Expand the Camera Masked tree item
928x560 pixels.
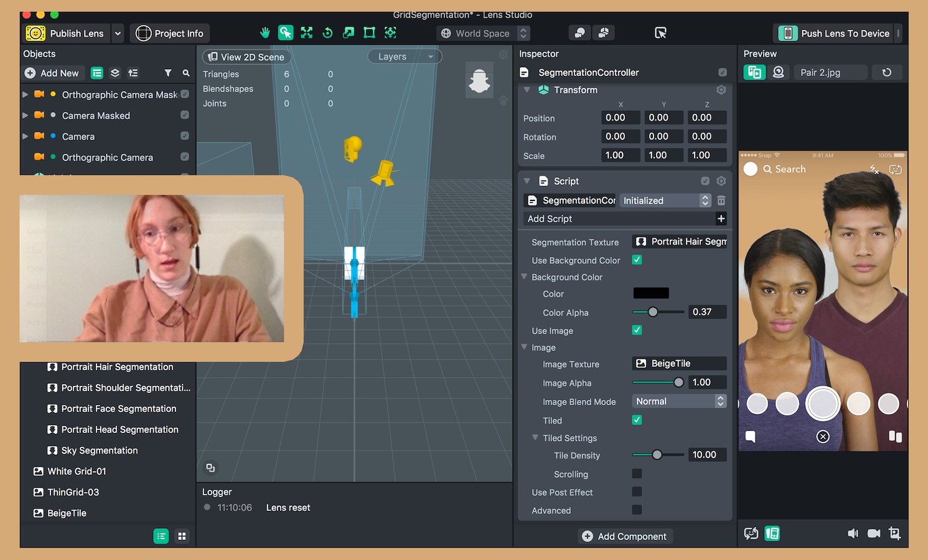pos(25,116)
